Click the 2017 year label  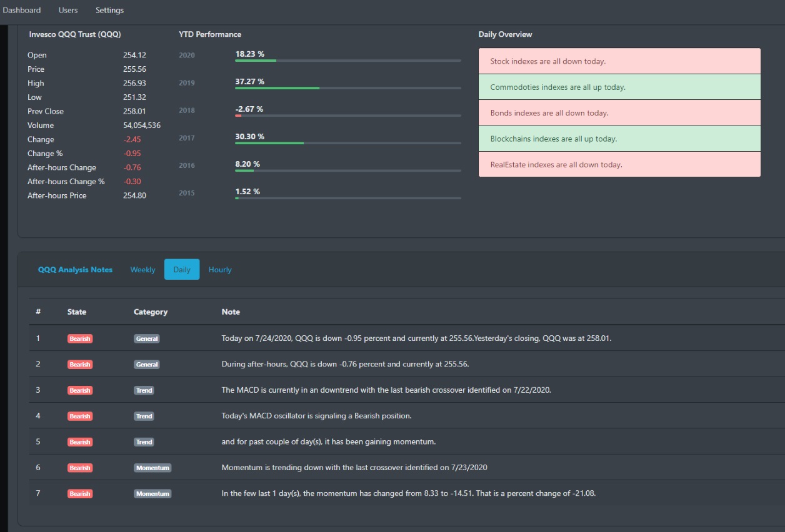coord(187,138)
